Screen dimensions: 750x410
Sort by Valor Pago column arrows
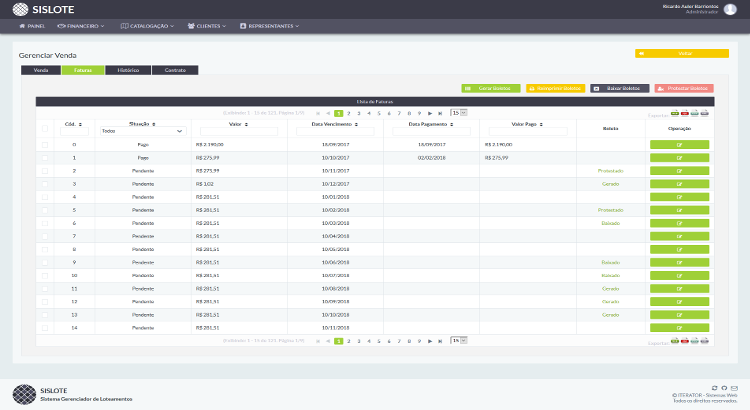(x=541, y=124)
